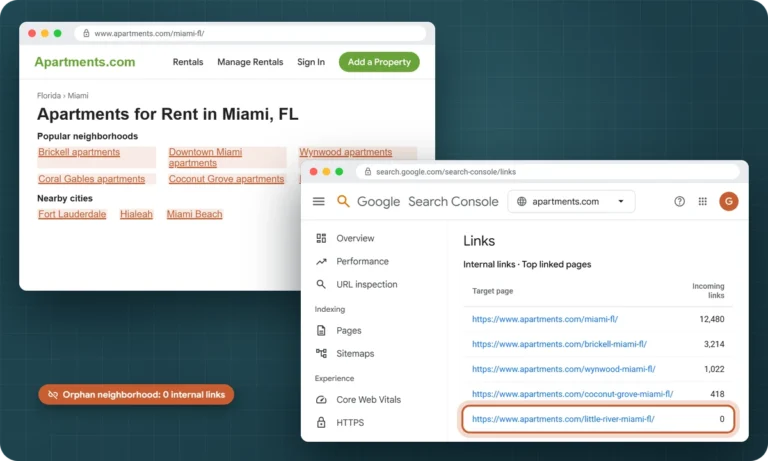
Task: Open the Wynwood apartments link
Action: [346, 152]
